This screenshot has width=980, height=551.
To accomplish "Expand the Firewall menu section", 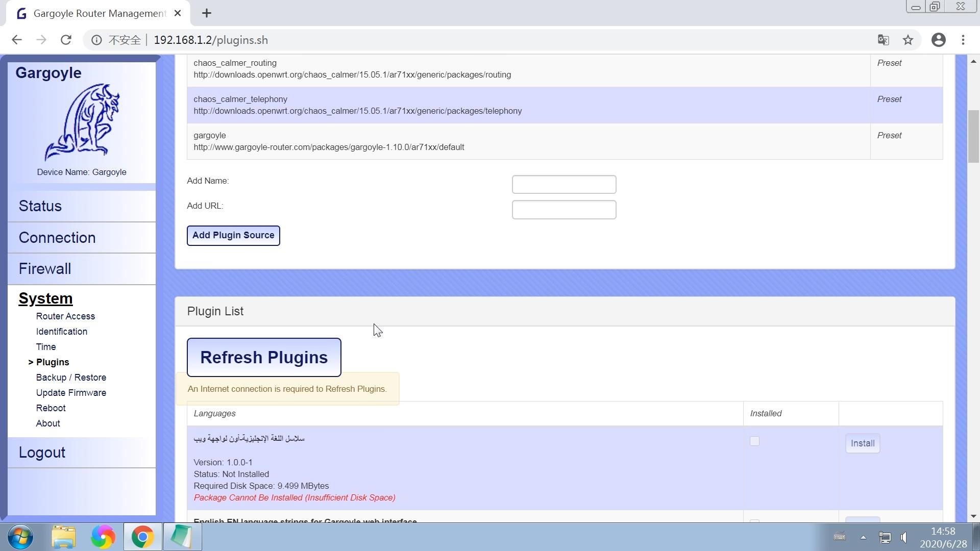I will pyautogui.click(x=45, y=269).
